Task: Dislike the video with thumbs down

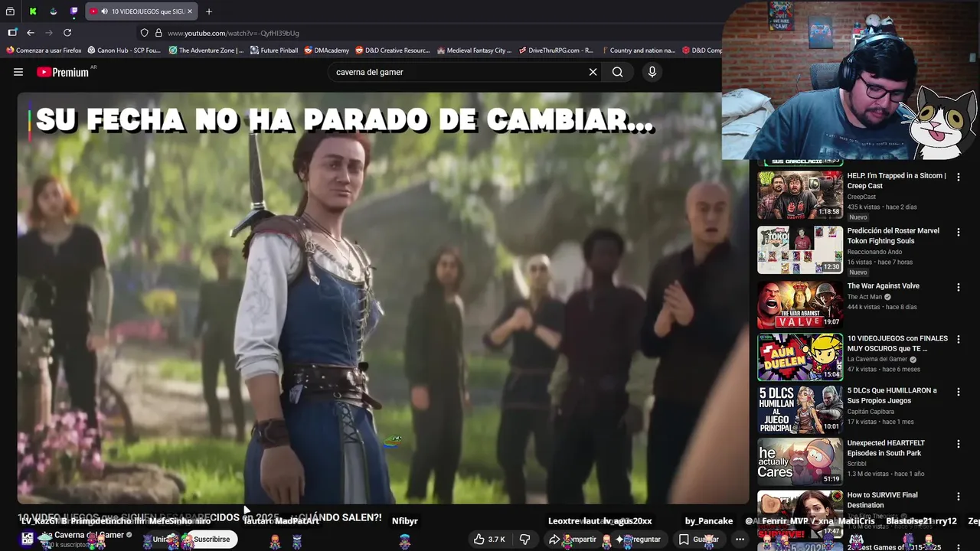Action: point(525,540)
